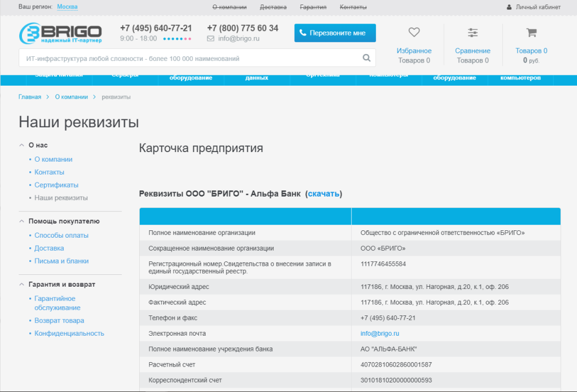Open Доставка in the sidebar

pos(49,248)
